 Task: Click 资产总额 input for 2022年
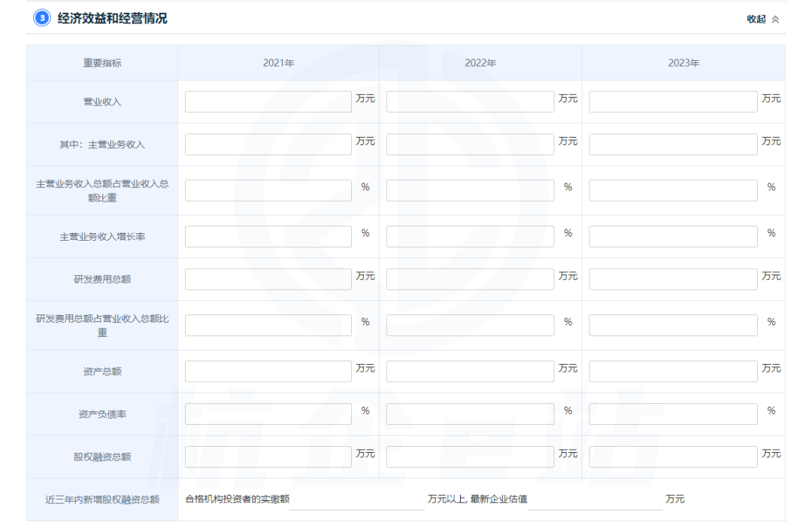coord(470,372)
